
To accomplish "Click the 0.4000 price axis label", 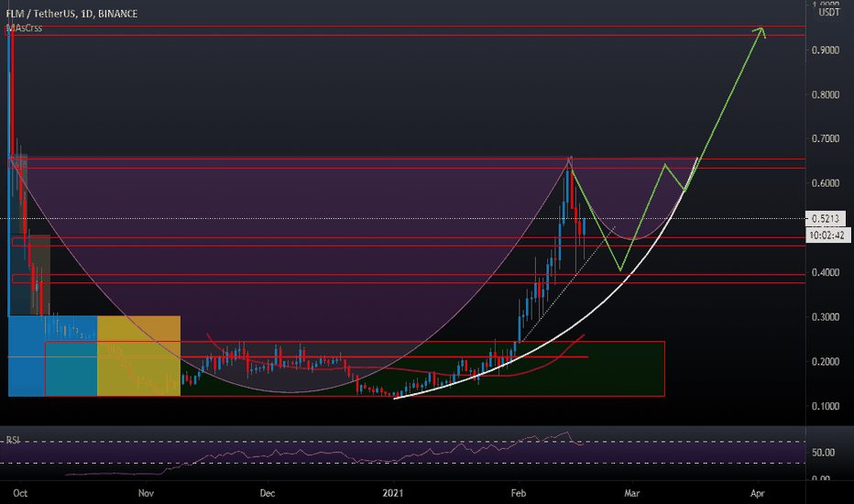I will pos(825,272).
